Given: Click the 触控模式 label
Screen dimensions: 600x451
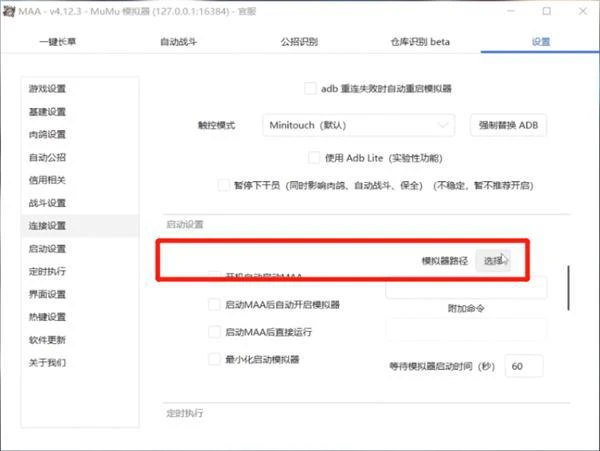Looking at the screenshot, I should (216, 125).
